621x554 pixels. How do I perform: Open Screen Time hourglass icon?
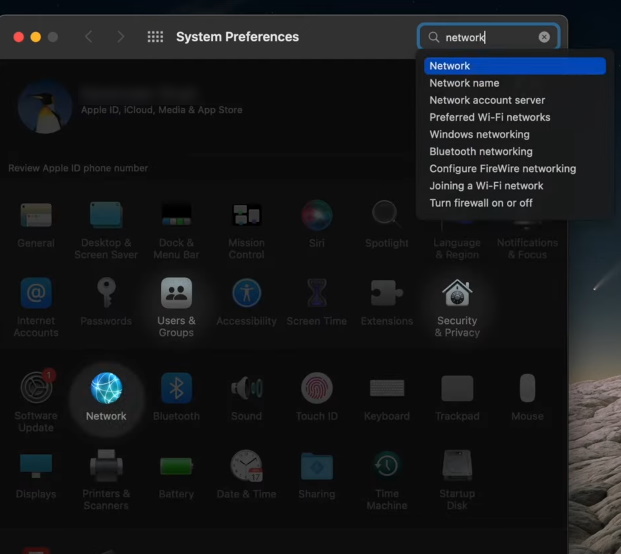pyautogui.click(x=317, y=293)
